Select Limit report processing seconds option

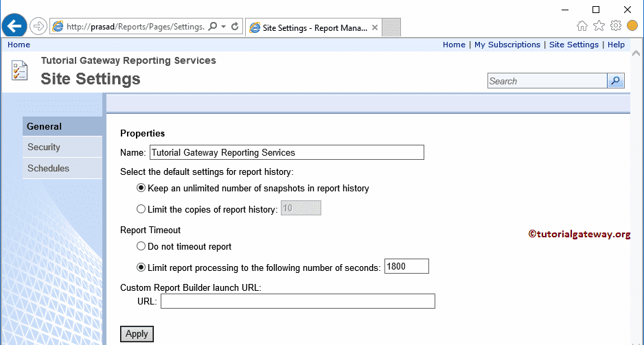click(x=141, y=267)
